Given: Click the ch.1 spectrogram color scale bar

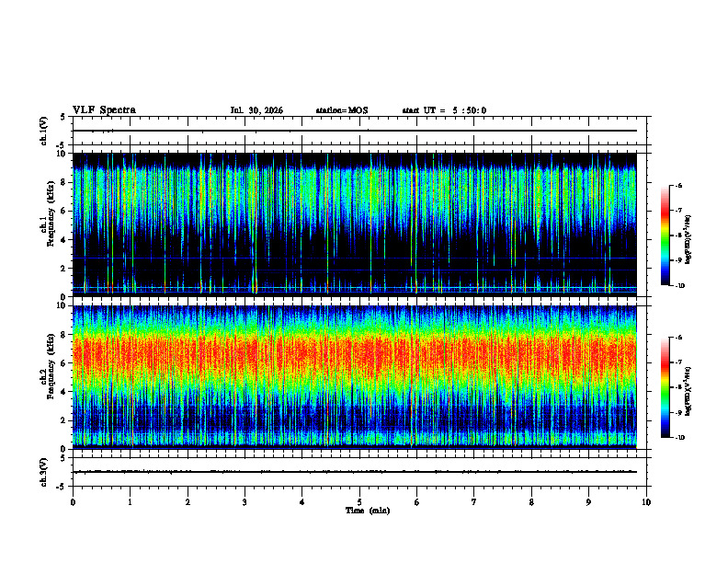Looking at the screenshot, I should [x=665, y=236].
